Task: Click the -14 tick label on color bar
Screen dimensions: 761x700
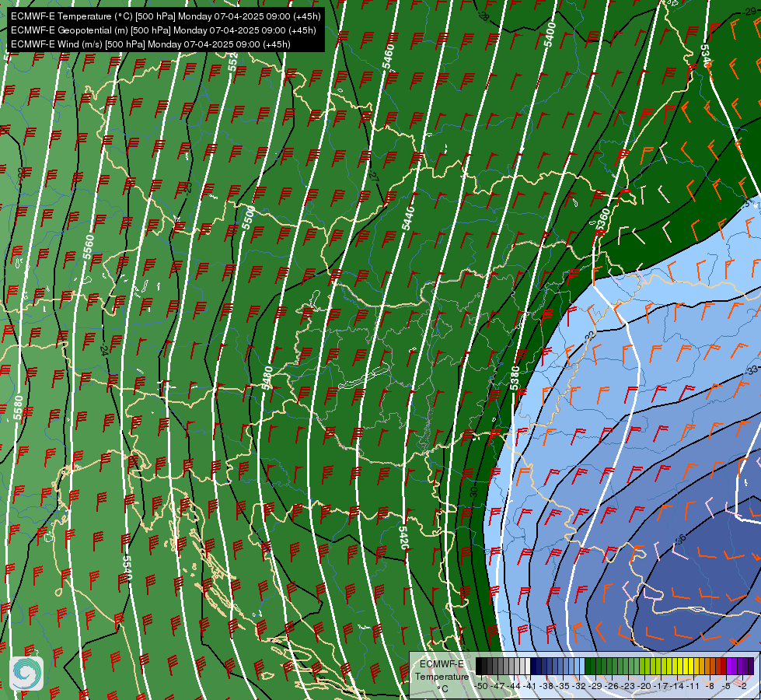Action: pos(677,687)
